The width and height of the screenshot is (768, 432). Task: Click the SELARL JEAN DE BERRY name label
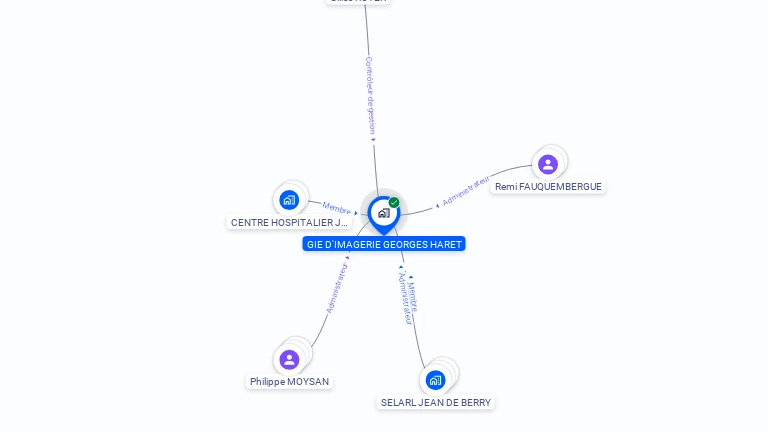coord(436,403)
